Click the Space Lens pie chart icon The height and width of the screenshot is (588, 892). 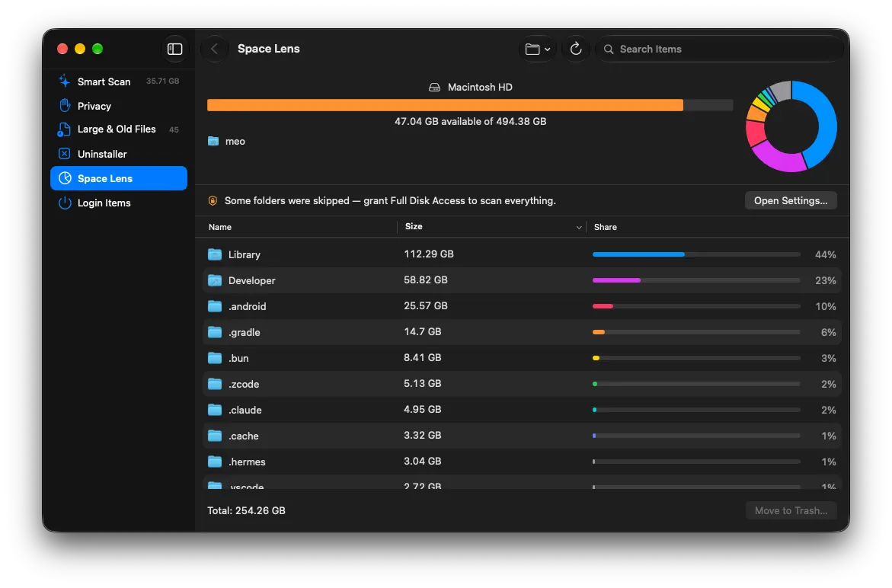65,178
